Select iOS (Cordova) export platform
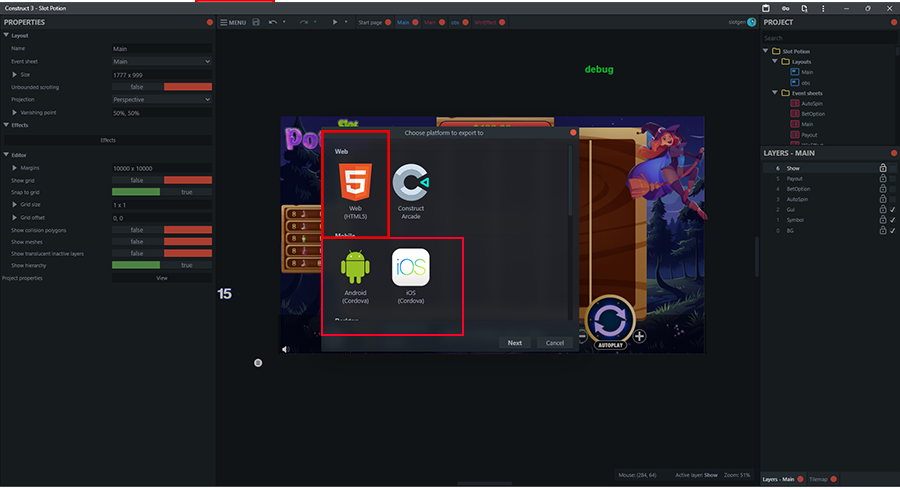Viewport: 900px width, 489px height. (x=411, y=277)
